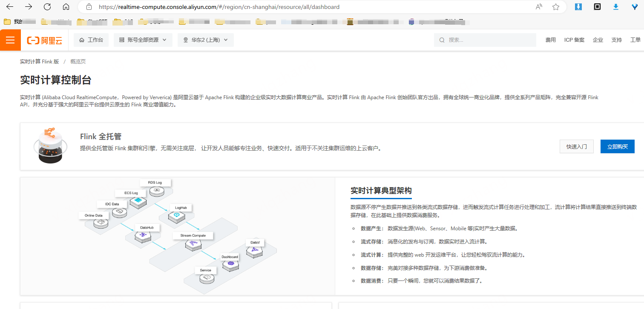Click the 实时计算典型架构 heading
The width and height of the screenshot is (644, 309).
click(381, 191)
